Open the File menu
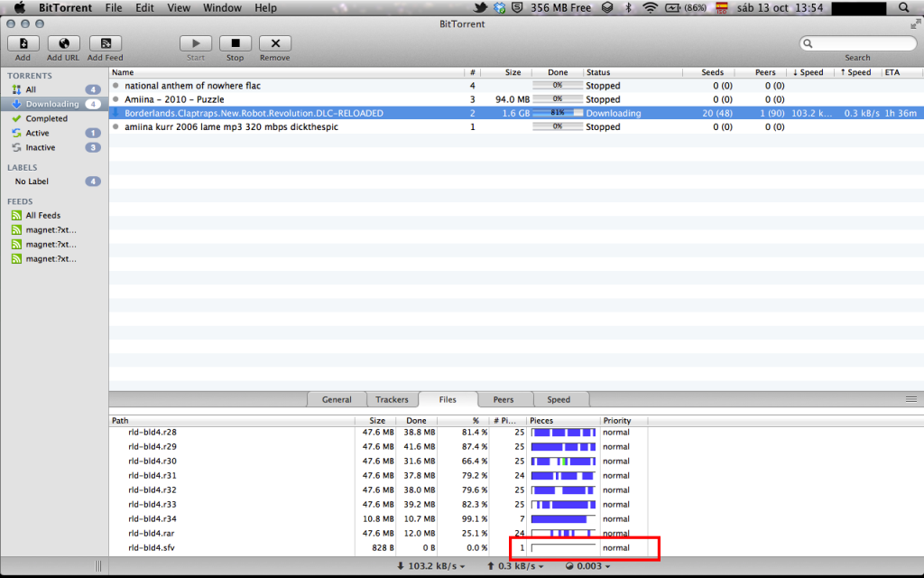 (x=114, y=7)
